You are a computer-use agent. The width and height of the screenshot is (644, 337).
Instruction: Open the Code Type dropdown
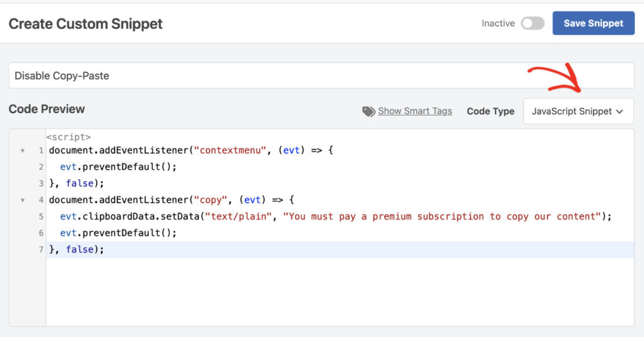(x=579, y=111)
